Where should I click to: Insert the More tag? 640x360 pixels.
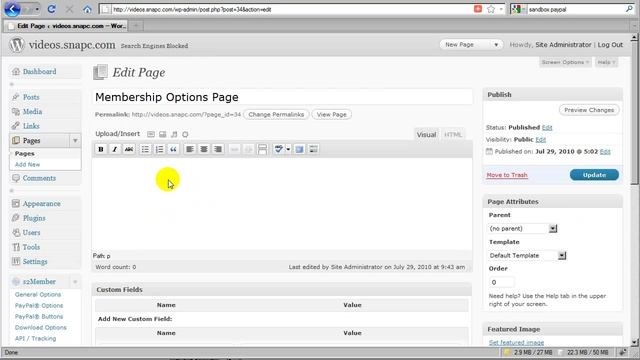click(x=262, y=149)
